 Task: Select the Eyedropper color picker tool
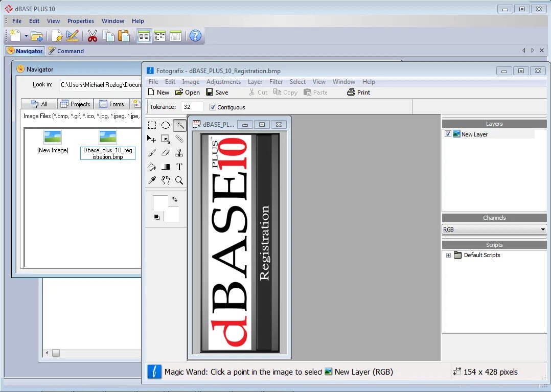(x=152, y=180)
